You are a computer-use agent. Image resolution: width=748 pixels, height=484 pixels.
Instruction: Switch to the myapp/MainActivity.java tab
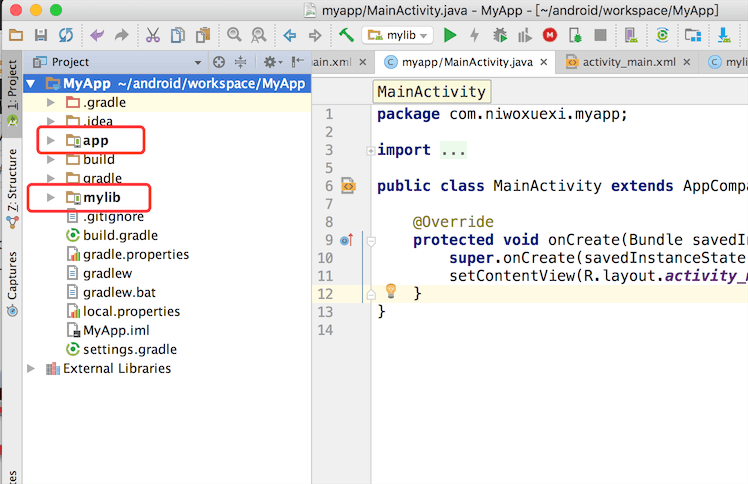[x=467, y=62]
